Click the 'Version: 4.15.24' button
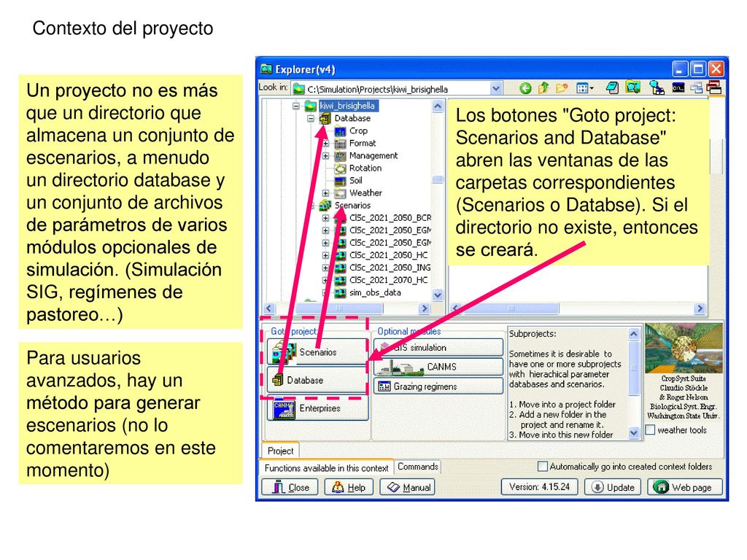747x560 pixels. click(x=539, y=487)
